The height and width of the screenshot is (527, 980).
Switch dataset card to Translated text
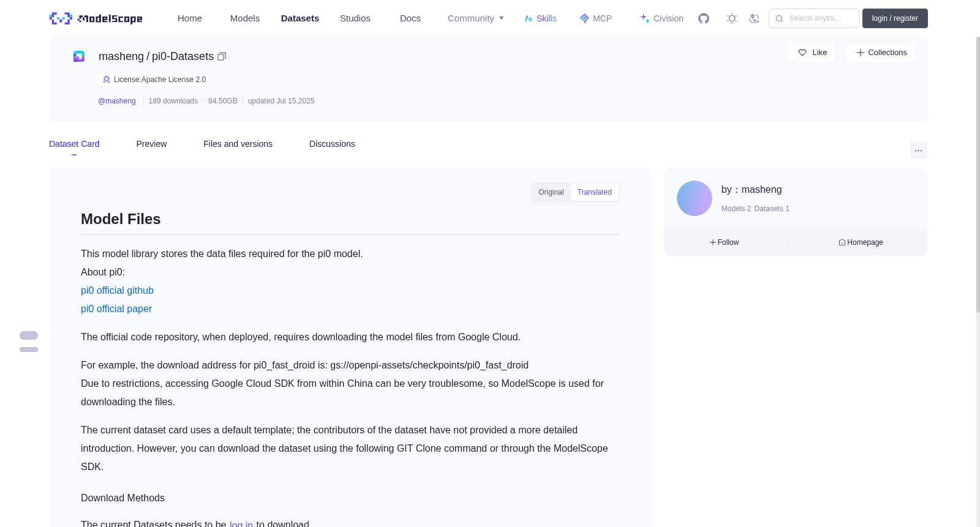[595, 192]
